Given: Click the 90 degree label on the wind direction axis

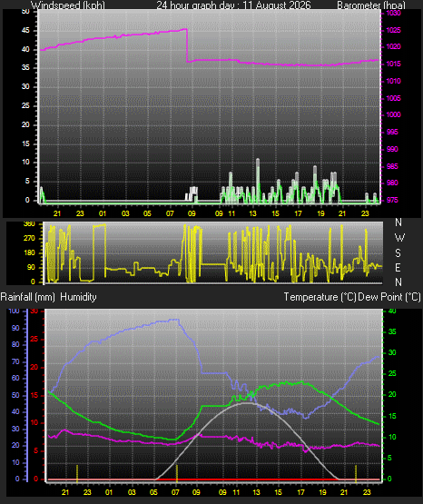Looking at the screenshot, I should (31, 267).
